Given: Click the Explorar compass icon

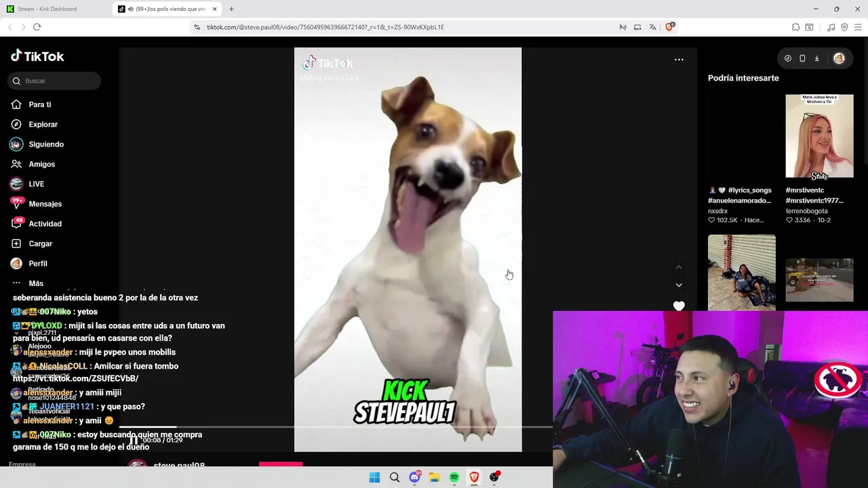Looking at the screenshot, I should (16, 124).
